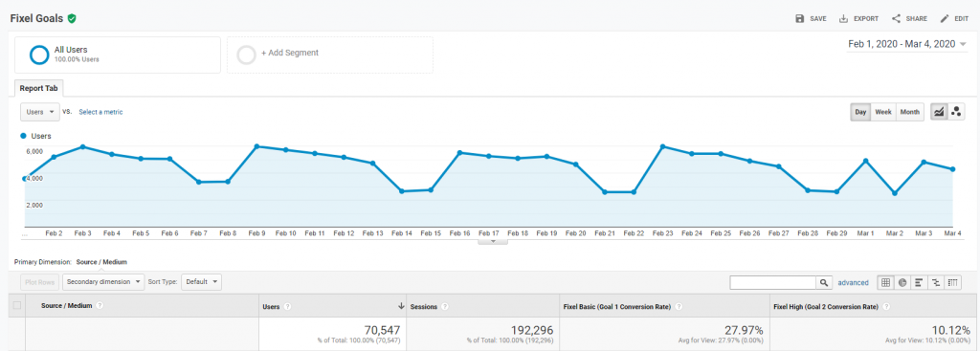Open help for Sessions column
The image size is (980, 351).
tap(444, 307)
